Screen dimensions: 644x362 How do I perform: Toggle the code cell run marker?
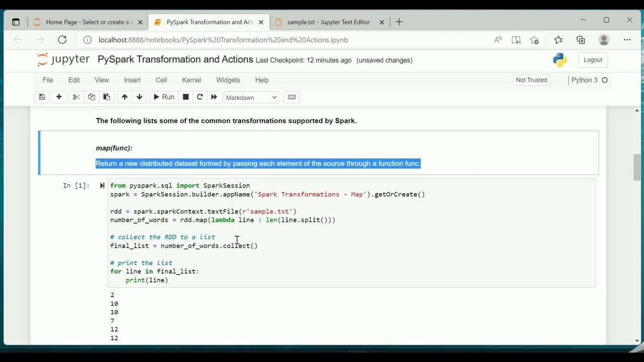coord(102,186)
